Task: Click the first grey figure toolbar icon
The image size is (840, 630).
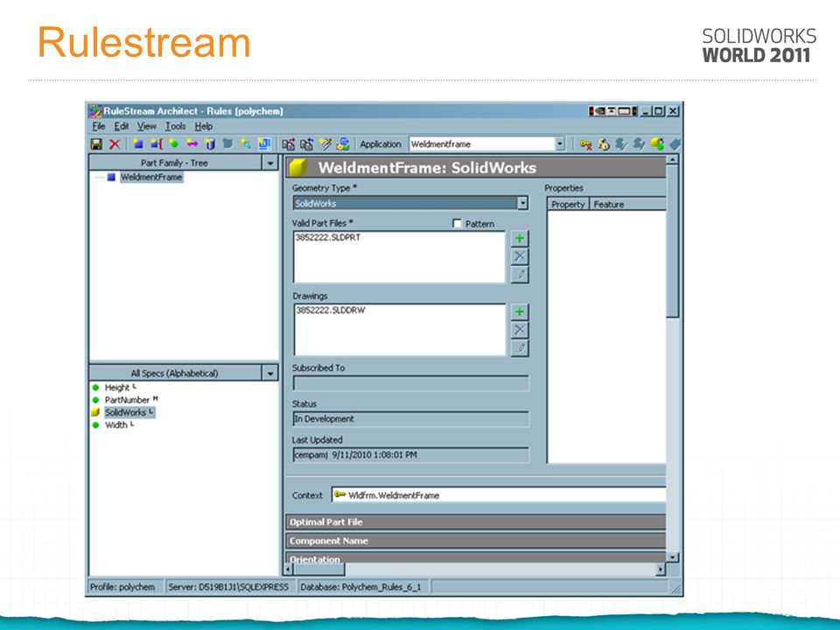Action: [621, 144]
